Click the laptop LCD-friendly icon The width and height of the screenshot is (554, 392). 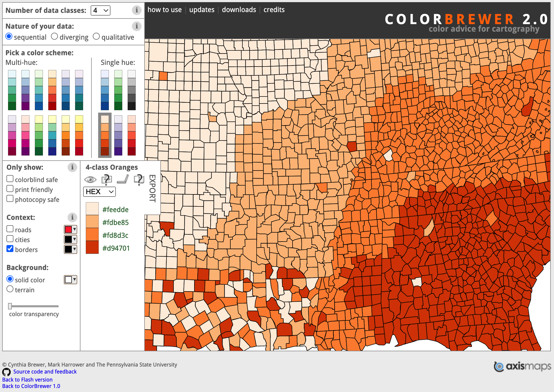(123, 179)
